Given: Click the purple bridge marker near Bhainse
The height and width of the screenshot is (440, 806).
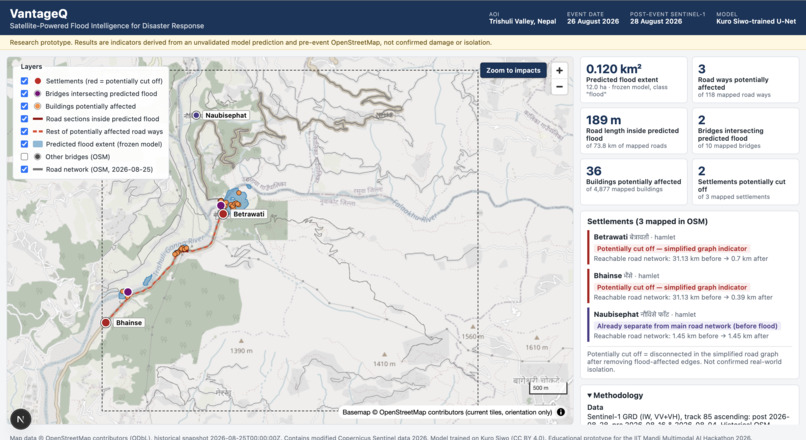Looking at the screenshot, I should [128, 292].
